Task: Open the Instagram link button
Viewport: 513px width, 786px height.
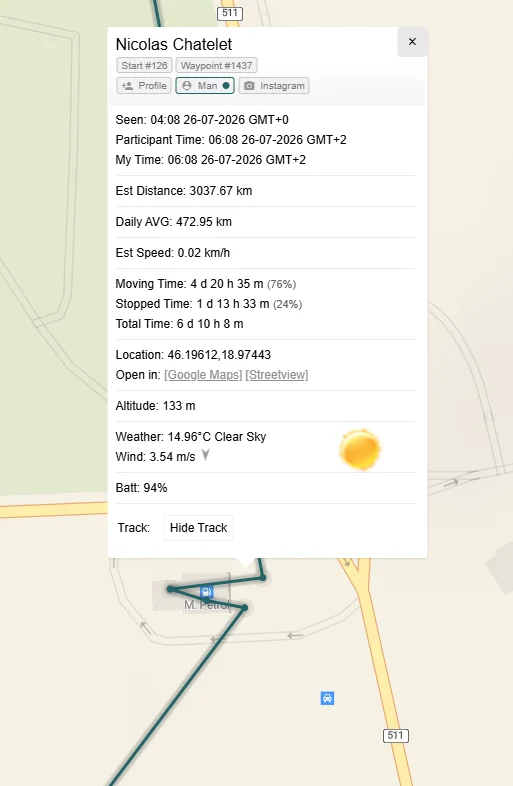Action: [x=274, y=86]
